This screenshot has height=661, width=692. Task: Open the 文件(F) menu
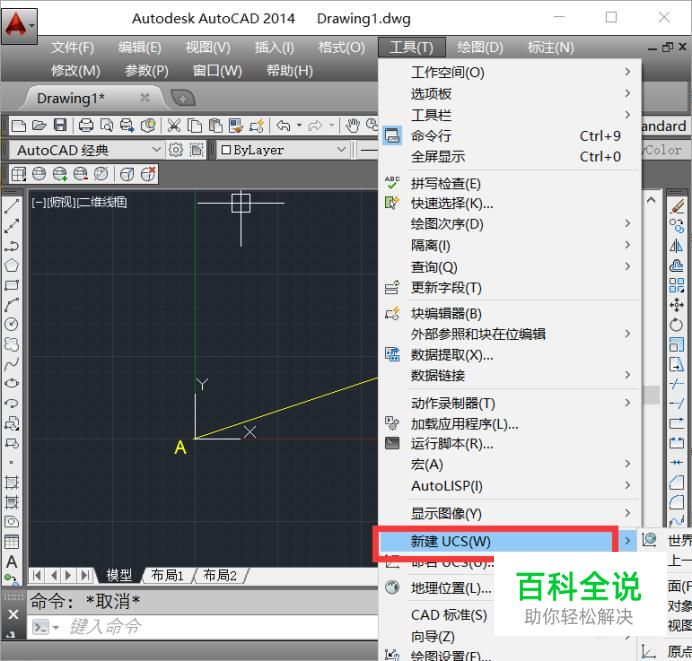[x=72, y=47]
